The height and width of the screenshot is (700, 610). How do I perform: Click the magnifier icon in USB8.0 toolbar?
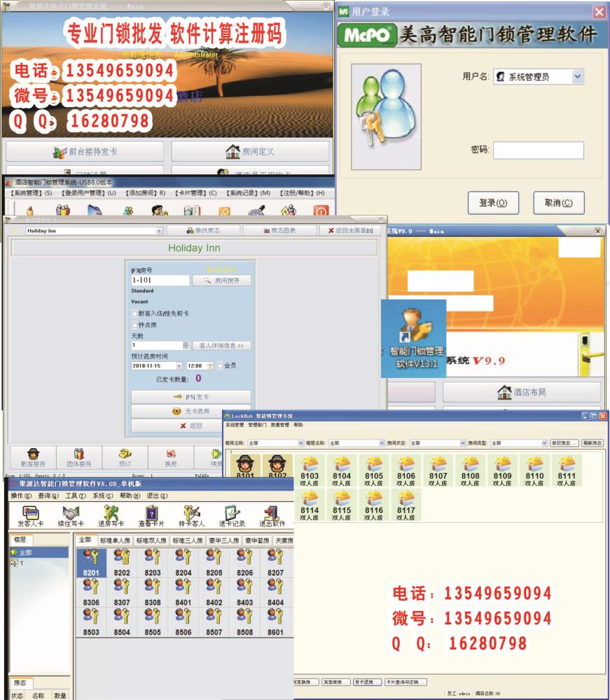(257, 210)
